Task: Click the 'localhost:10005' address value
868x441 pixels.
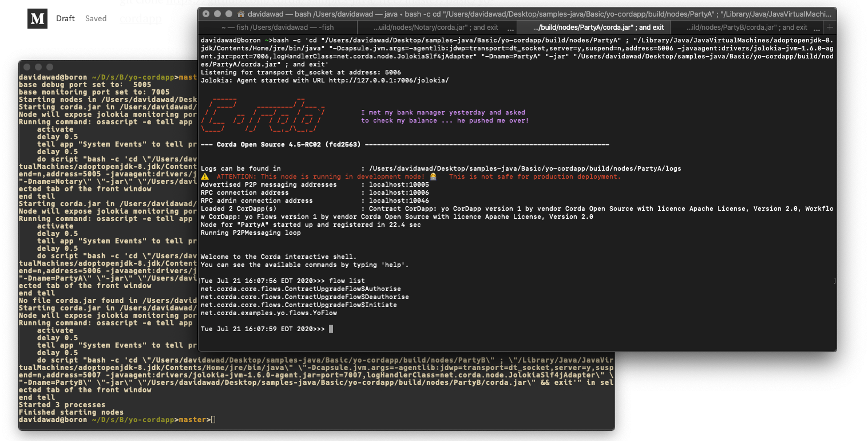Action: point(399,184)
